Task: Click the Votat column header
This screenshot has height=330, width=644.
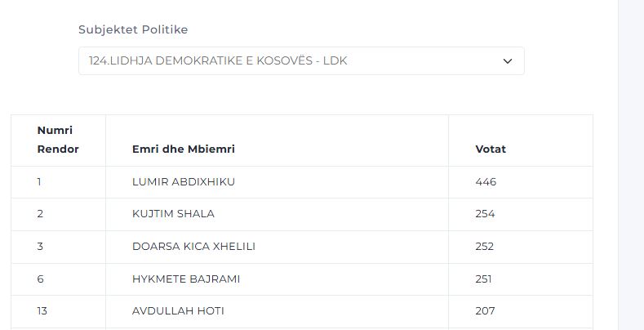Action: click(491, 149)
